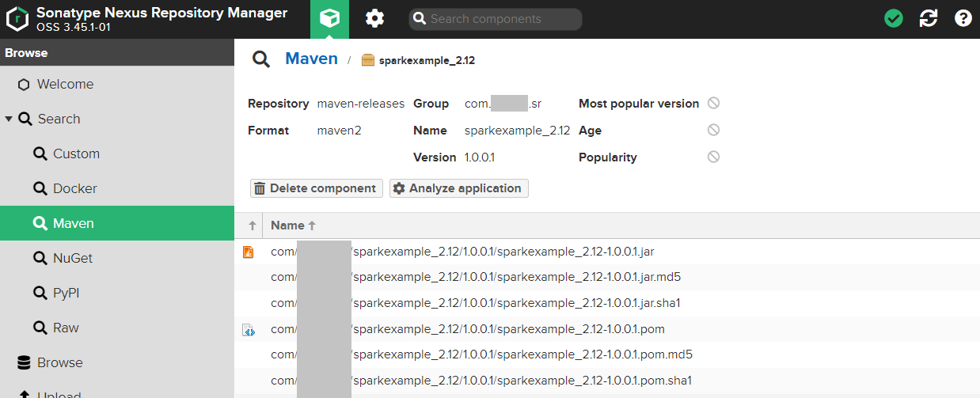Viewport: 980px width, 398px height.
Task: Open the Browse database item in sidebar
Action: coord(117,362)
